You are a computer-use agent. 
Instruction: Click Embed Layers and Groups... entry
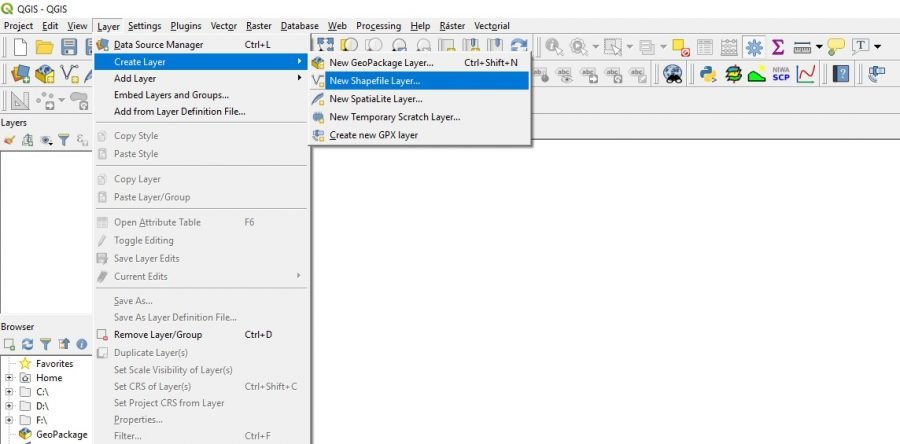(x=201, y=95)
